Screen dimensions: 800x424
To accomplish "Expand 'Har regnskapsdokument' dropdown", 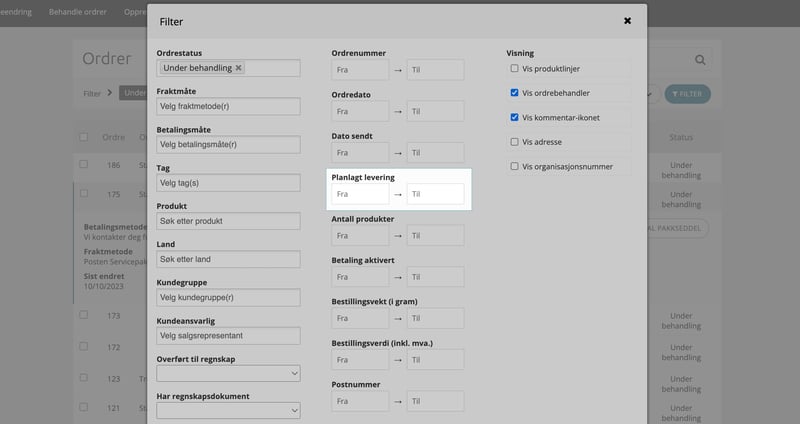I will point(228,410).
